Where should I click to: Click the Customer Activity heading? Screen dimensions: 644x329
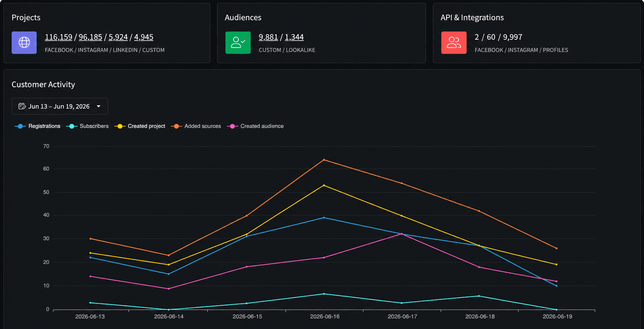pyautogui.click(x=43, y=84)
